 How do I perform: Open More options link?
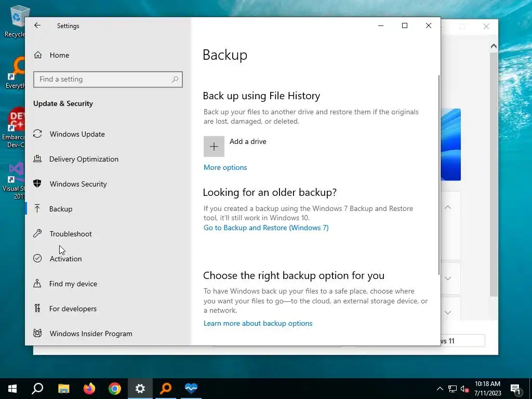pyautogui.click(x=225, y=168)
